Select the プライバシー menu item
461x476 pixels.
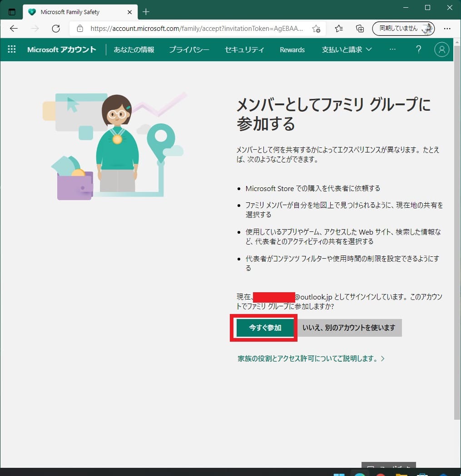(188, 49)
